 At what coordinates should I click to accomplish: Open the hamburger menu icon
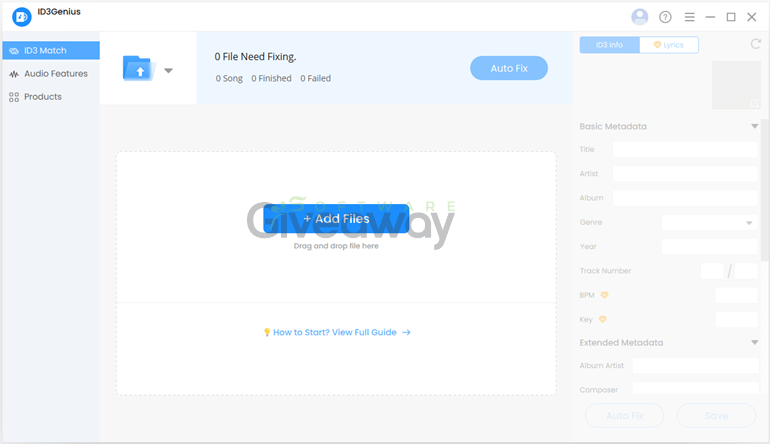tap(689, 17)
